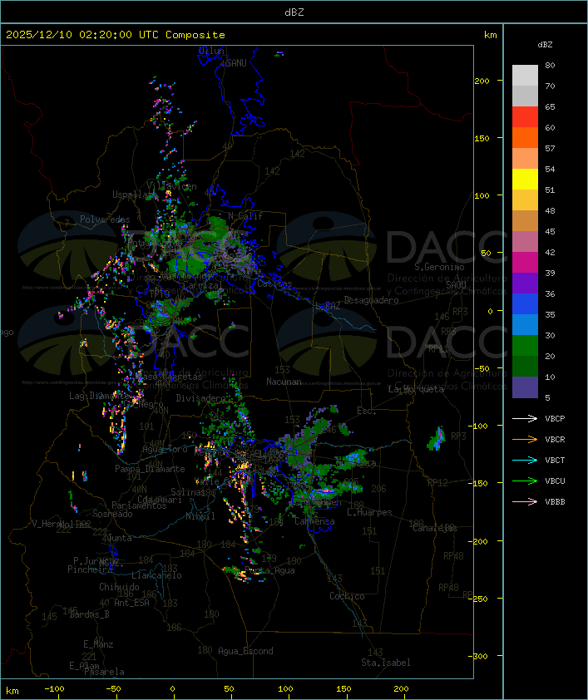Click the 'Salinas' map label
Screen dimensions: 588x700
187,492
